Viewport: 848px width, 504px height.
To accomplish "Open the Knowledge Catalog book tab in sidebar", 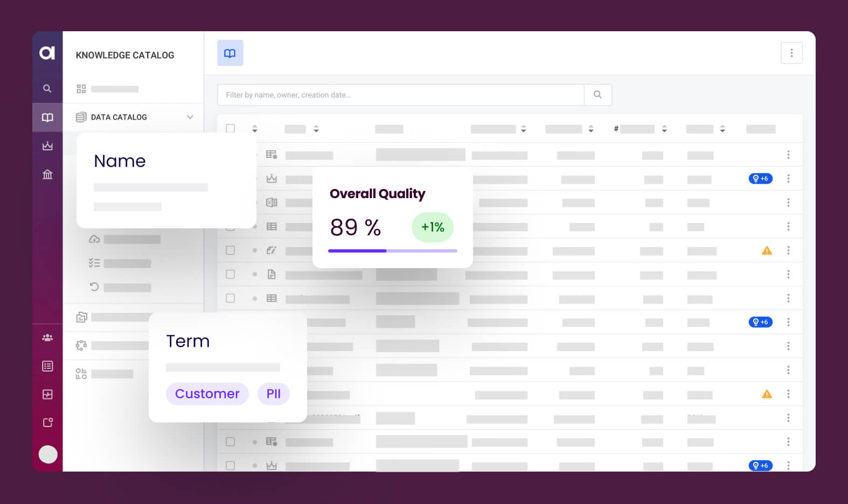I will click(x=47, y=117).
